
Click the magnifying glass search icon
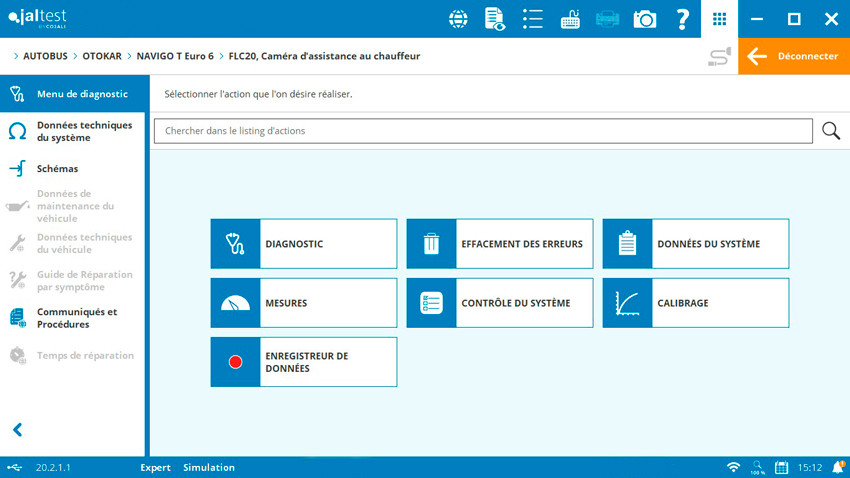click(830, 131)
